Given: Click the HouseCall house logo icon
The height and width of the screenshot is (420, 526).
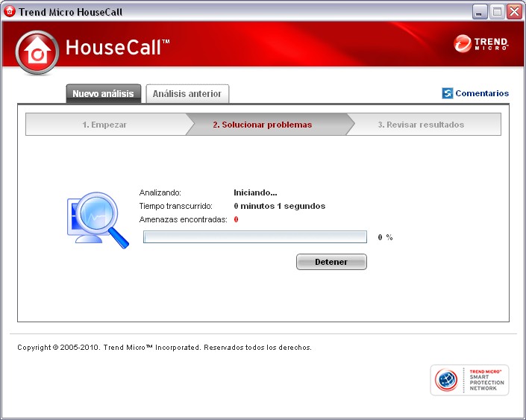Looking at the screenshot, I should point(37,52).
